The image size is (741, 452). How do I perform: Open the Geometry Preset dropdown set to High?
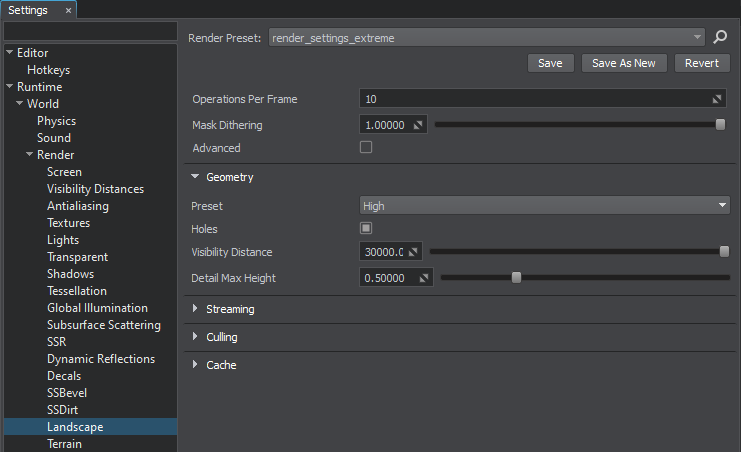click(x=545, y=206)
